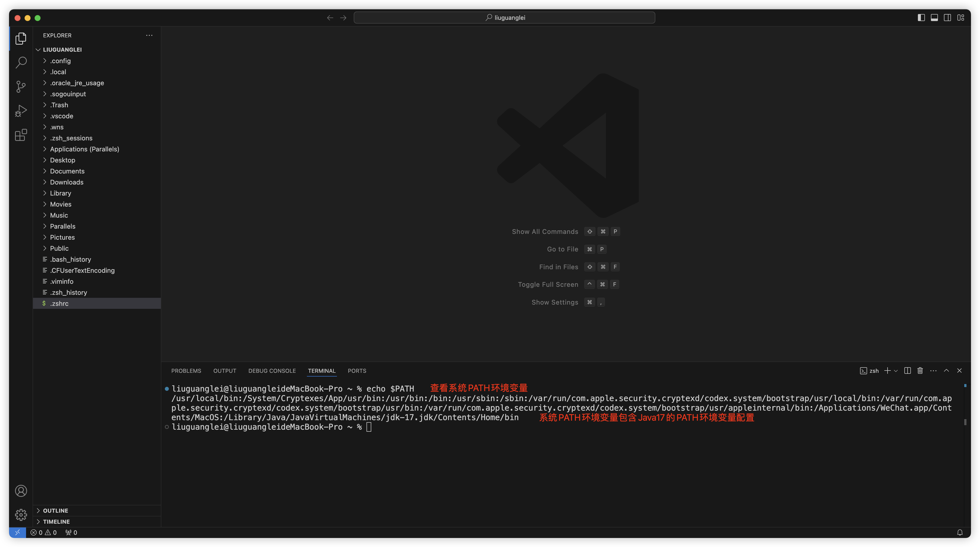Toggle secondary side bar visibility
The image size is (980, 547).
tap(947, 18)
